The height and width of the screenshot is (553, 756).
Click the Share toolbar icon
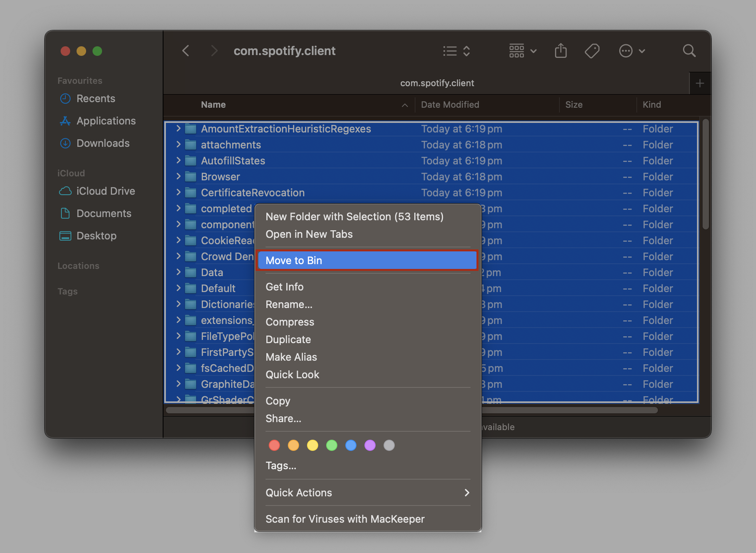click(x=561, y=51)
